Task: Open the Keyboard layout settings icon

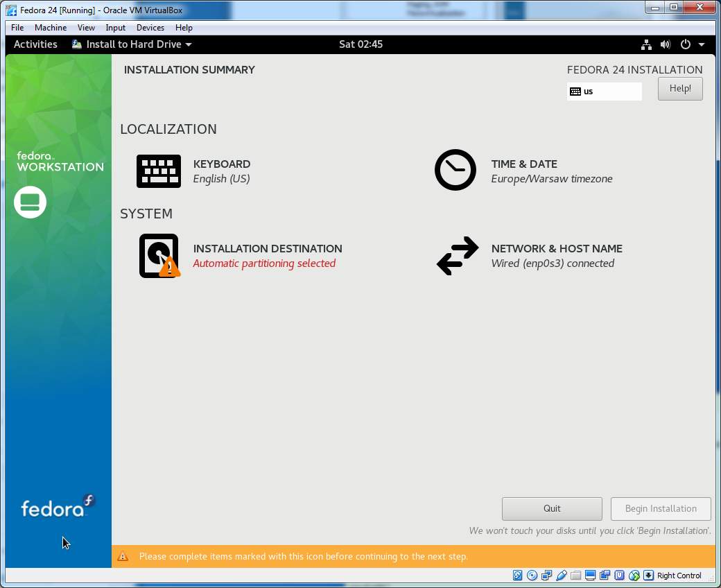Action: click(x=159, y=171)
